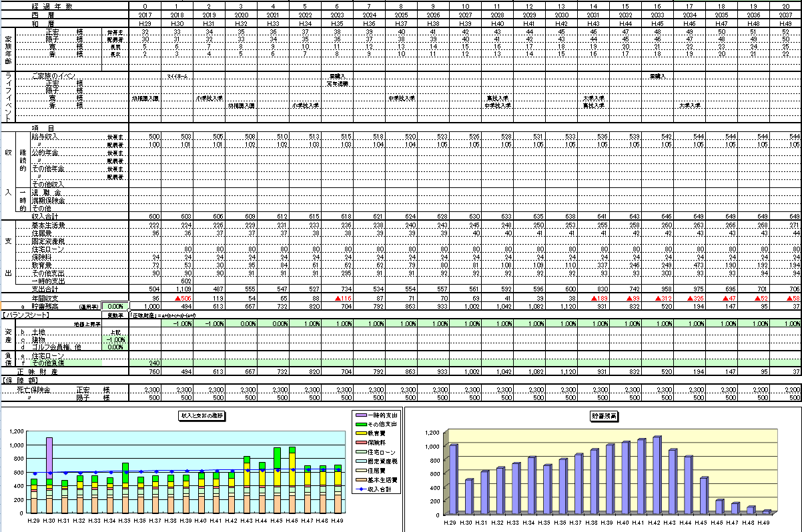Select 幼稚園入園 event under year 2017

tap(145, 98)
